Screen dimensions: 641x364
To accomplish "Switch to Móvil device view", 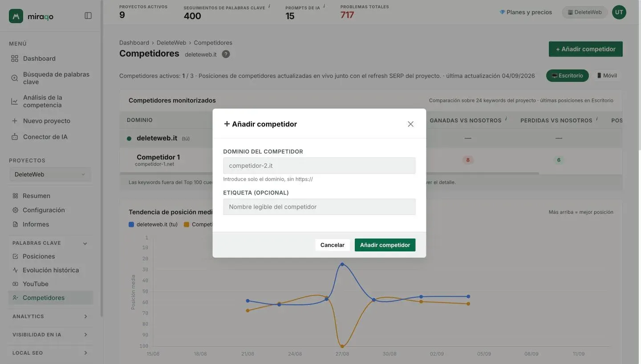I will point(607,76).
